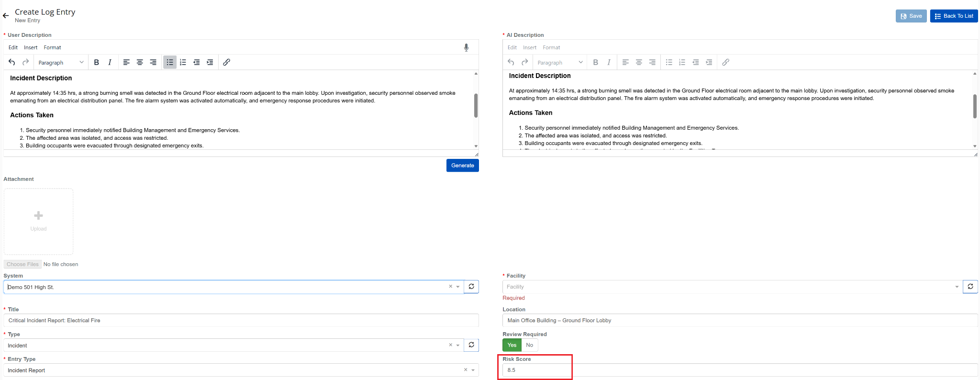This screenshot has width=980, height=380.
Task: Toggle numbered list in AI Description editor
Action: pos(682,62)
